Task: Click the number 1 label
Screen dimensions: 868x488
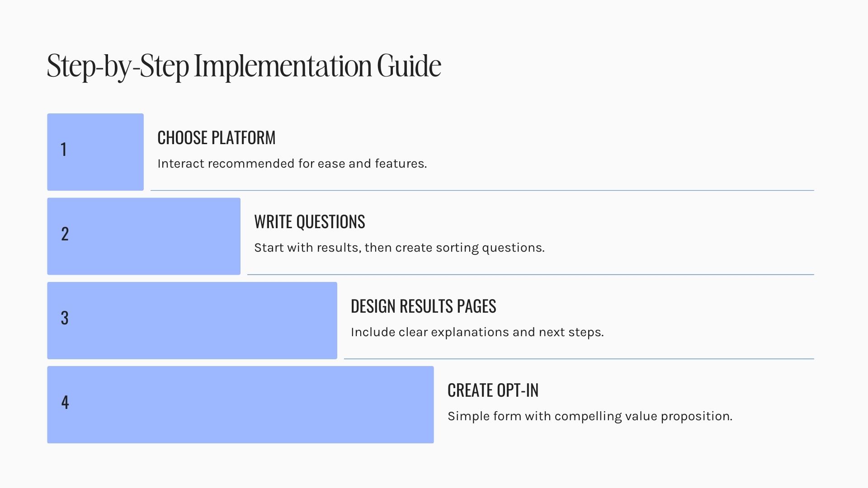Action: [64, 150]
